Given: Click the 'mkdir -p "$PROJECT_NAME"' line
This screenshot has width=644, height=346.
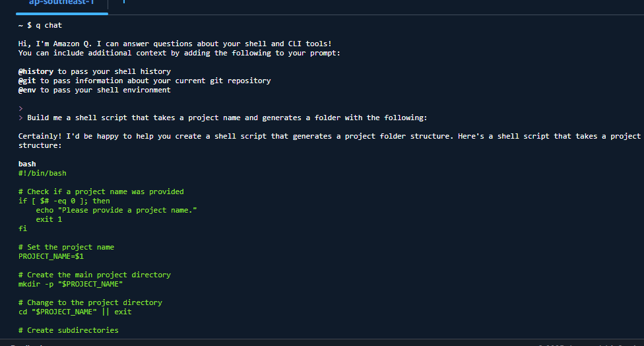Looking at the screenshot, I should (71, 285).
